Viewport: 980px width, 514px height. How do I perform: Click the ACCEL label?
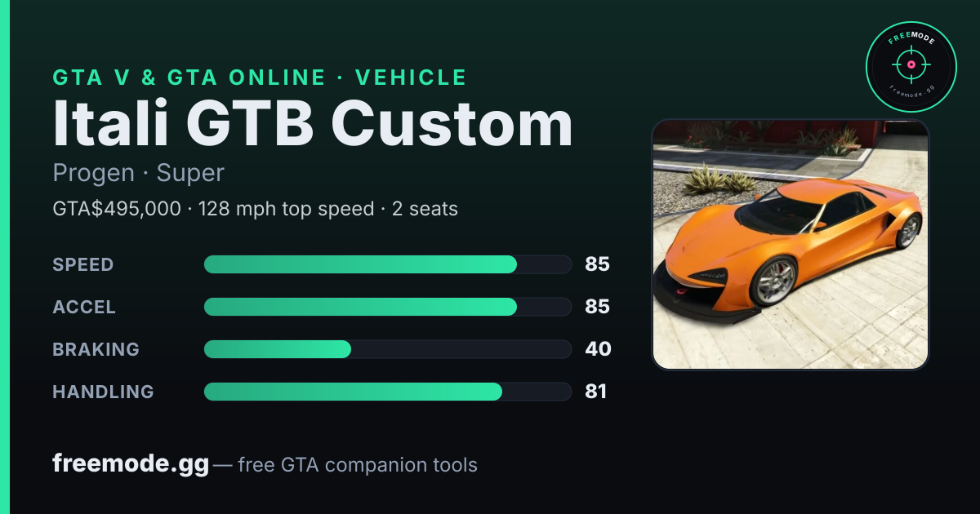click(84, 307)
